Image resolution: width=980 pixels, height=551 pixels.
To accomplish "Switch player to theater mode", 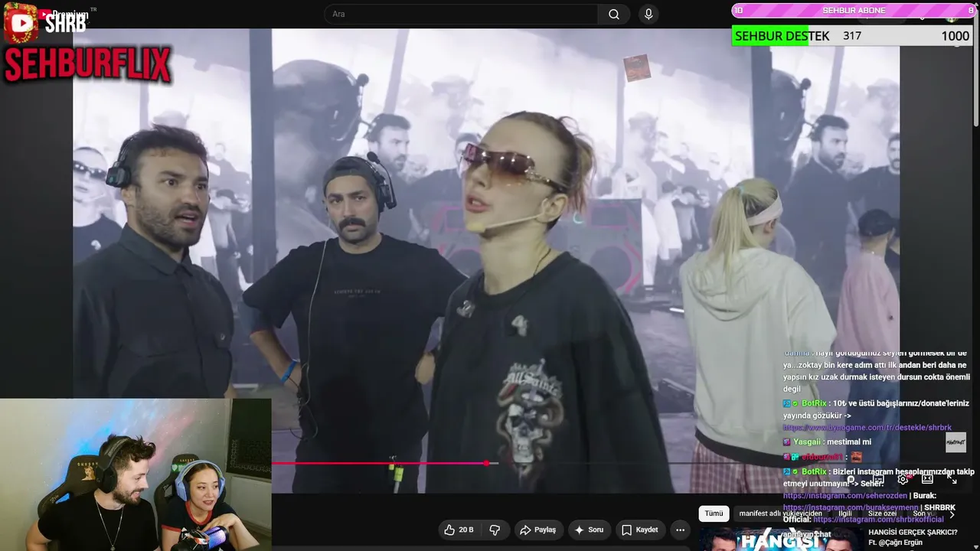I will [928, 479].
